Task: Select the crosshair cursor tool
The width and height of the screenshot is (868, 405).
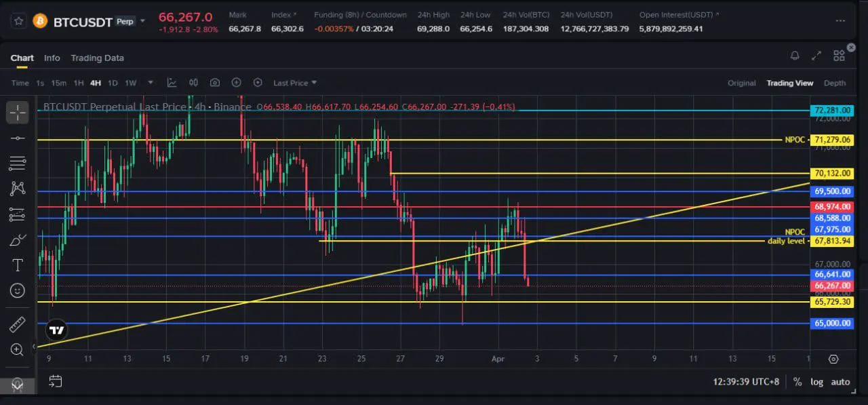Action: 18,113
